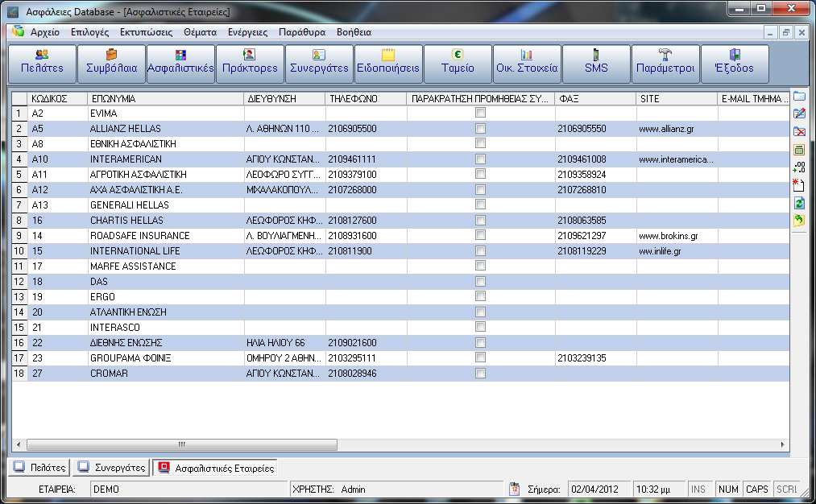Select the ΕΘΝΙΚΗ ΑΣΦΑΛΙΣΤΙΚΗ name cell

pos(165,143)
